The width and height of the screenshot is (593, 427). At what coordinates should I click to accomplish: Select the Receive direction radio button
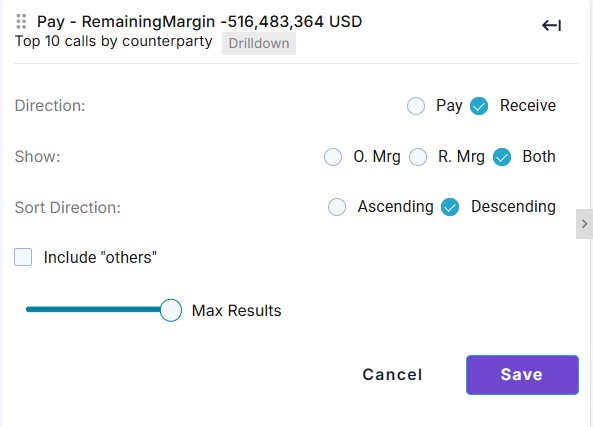point(479,106)
